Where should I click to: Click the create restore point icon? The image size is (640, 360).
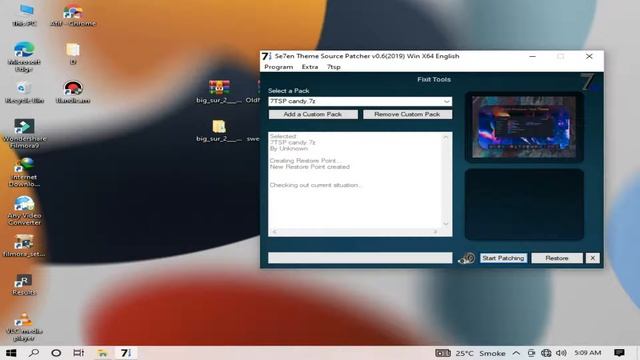(x=466, y=258)
